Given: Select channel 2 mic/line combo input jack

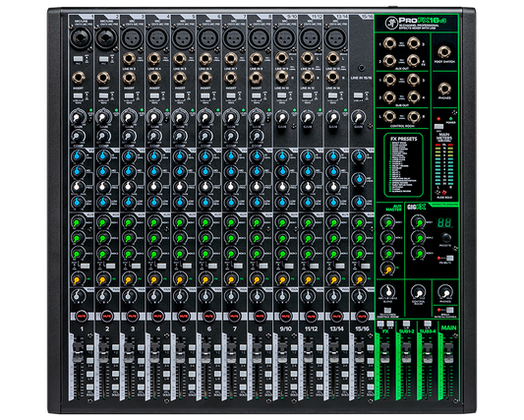Looking at the screenshot, I should pyautogui.click(x=106, y=37).
